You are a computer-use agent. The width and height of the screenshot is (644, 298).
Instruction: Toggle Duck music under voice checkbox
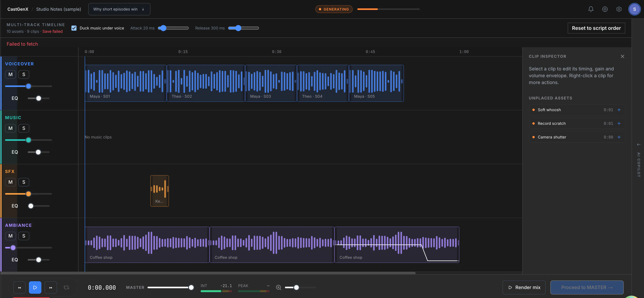(x=74, y=28)
